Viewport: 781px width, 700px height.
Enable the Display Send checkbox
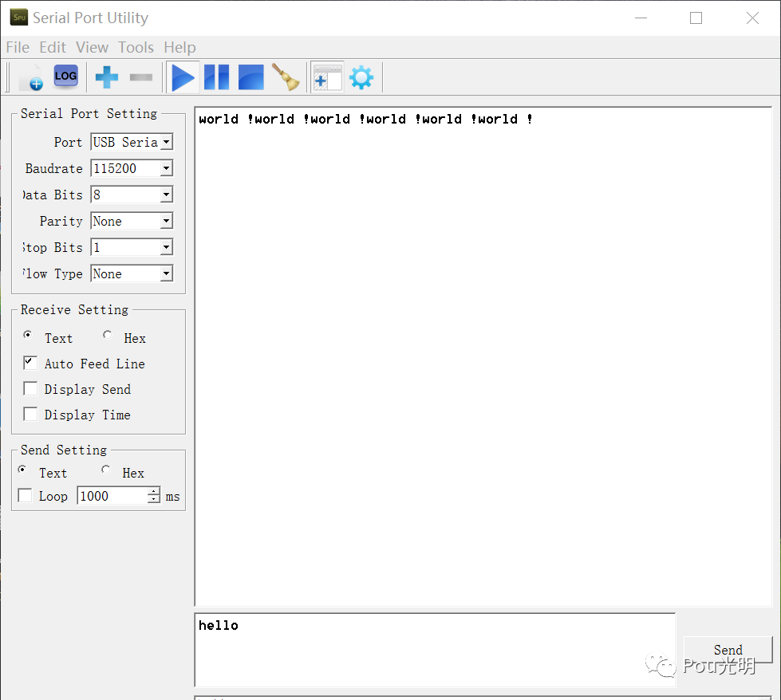(x=30, y=388)
